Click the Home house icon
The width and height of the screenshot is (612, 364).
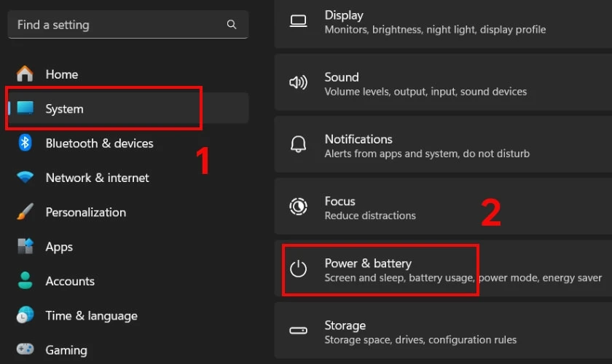pos(25,74)
